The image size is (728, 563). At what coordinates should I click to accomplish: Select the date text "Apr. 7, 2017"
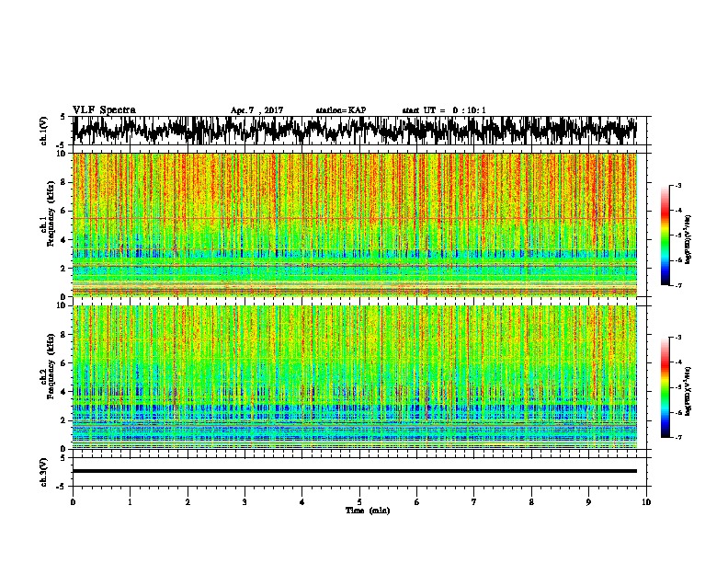[256, 110]
